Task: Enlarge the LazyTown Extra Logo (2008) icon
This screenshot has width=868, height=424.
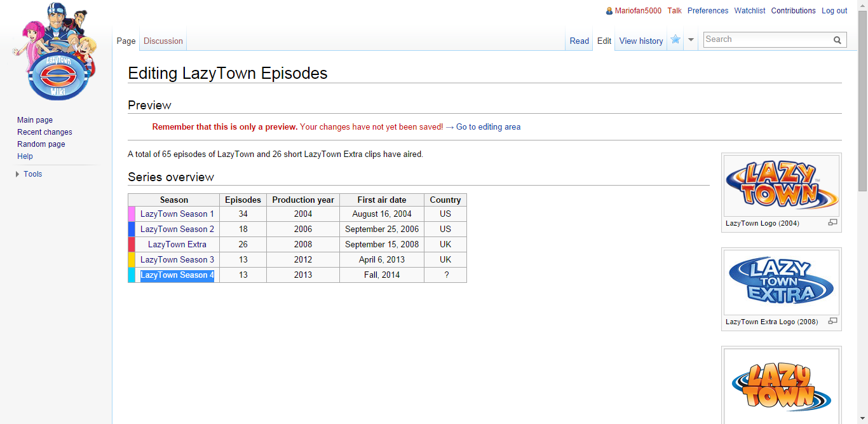Action: point(832,321)
